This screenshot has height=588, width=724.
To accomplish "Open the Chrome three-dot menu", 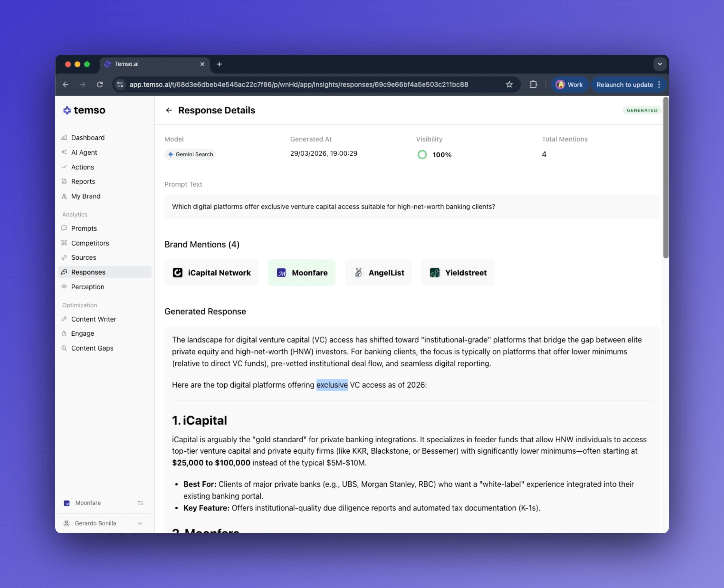I will tap(659, 84).
